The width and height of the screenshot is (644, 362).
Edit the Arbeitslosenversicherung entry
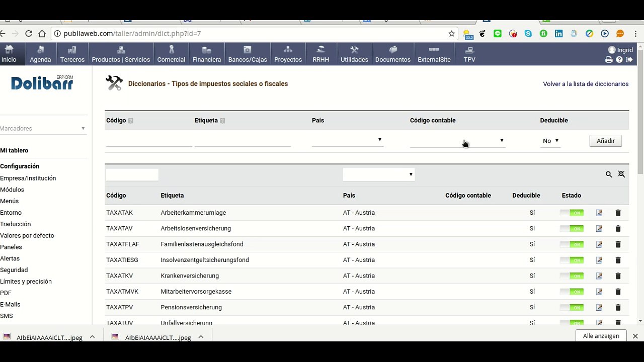(599, 229)
